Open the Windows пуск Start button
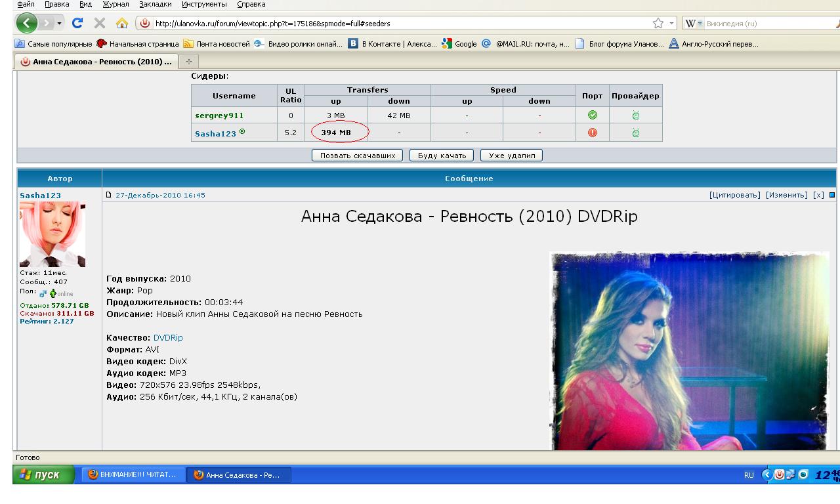The image size is (840, 504). [x=45, y=475]
